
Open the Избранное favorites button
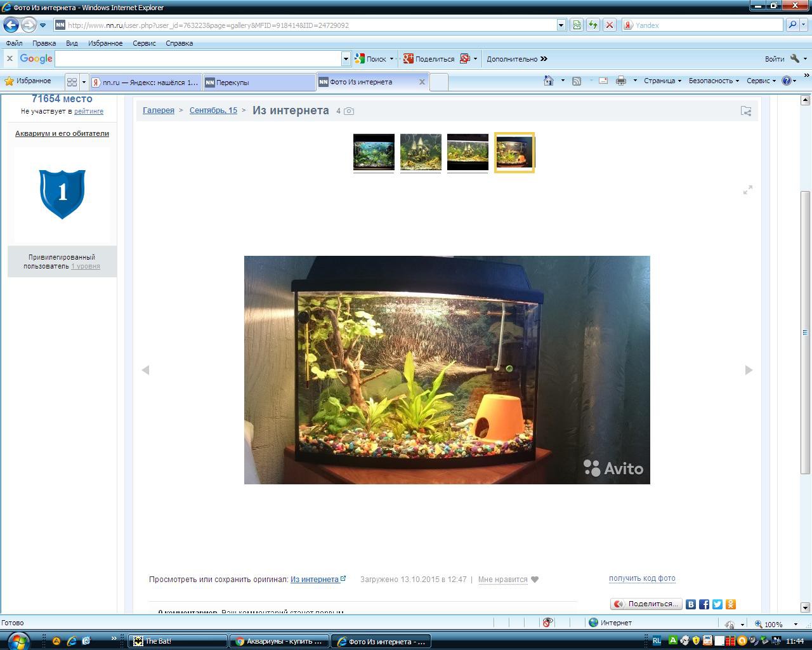tap(28, 81)
